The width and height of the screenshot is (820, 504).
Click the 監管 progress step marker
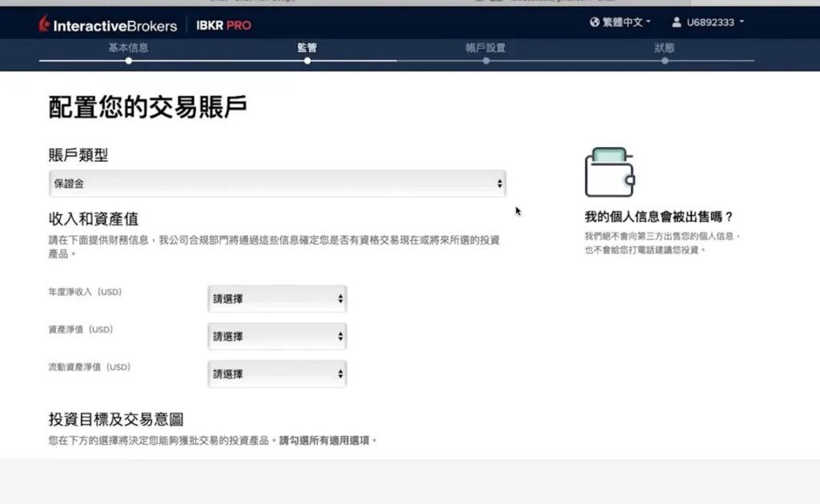pos(307,61)
